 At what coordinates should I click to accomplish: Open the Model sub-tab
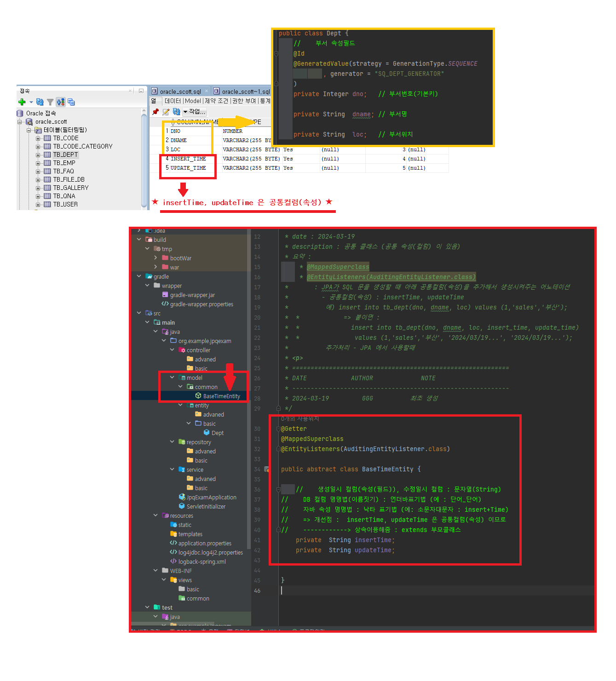click(x=193, y=101)
